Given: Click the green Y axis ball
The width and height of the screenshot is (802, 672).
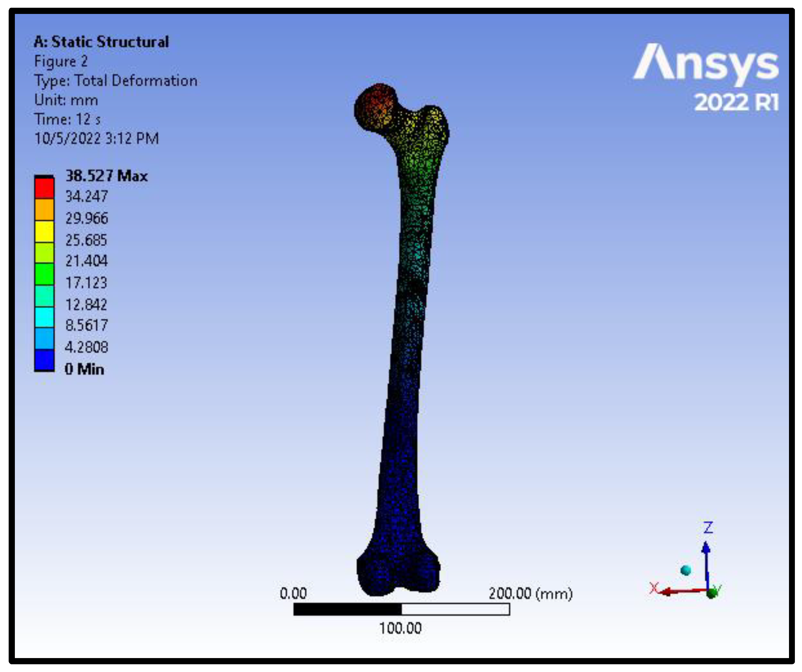Looking at the screenshot, I should (x=712, y=593).
